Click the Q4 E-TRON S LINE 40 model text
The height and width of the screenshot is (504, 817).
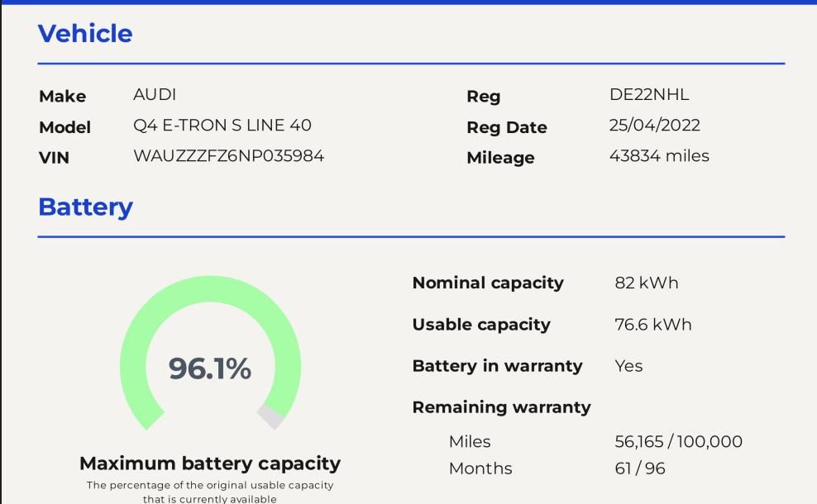click(222, 126)
